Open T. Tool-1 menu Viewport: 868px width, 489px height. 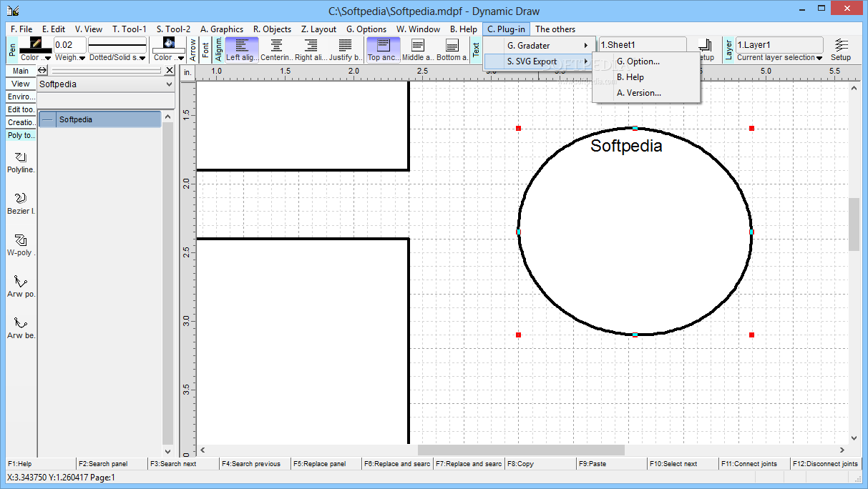tap(129, 29)
